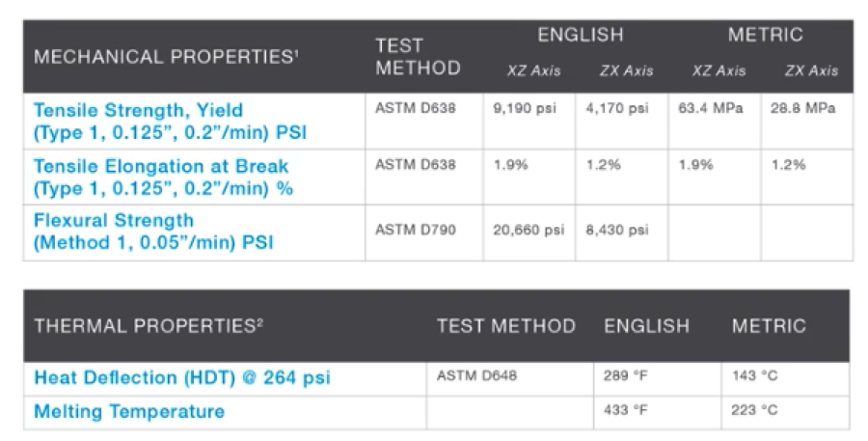Image resolution: width=868 pixels, height=441 pixels.
Task: Click the 9,190 psi cell
Action: (x=525, y=109)
